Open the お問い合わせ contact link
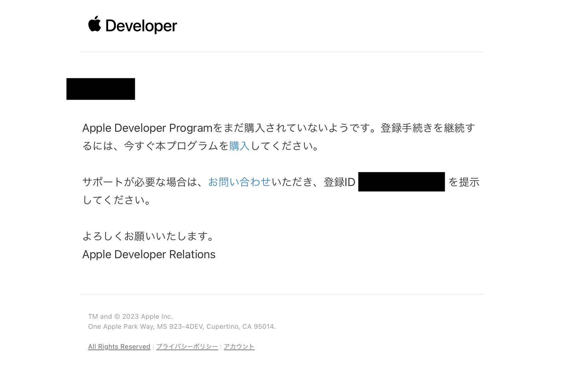The height and width of the screenshot is (392, 581). point(239,182)
